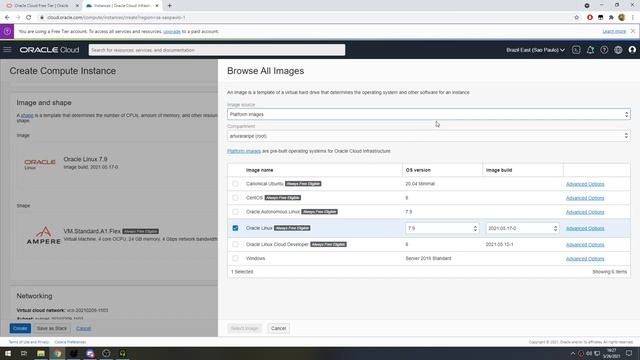Click the Image build column header

499,170
